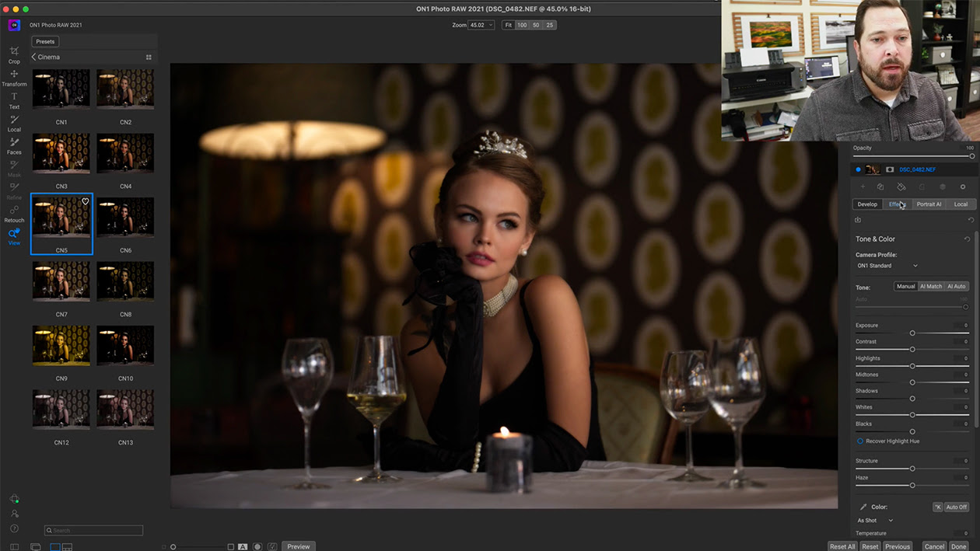Open Camera Profile ON1 Standard dropdown

click(x=887, y=266)
